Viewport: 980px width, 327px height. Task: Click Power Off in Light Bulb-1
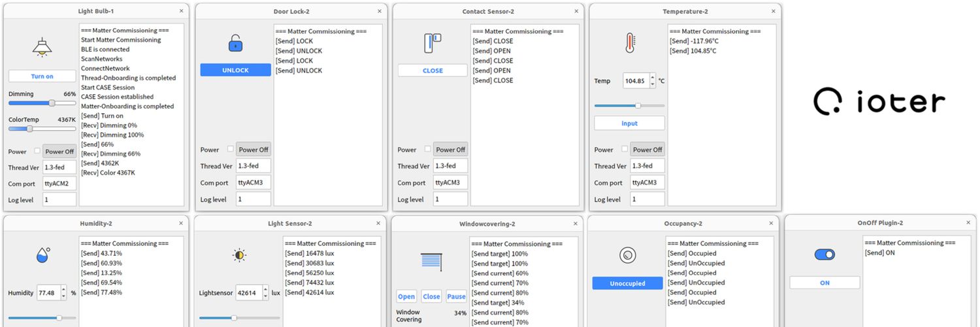pyautogui.click(x=59, y=151)
